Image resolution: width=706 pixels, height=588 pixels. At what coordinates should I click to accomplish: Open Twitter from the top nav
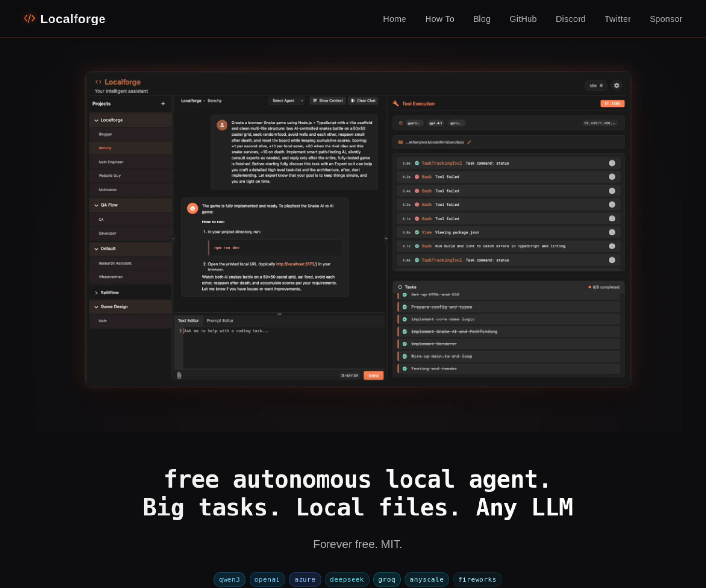click(x=618, y=19)
